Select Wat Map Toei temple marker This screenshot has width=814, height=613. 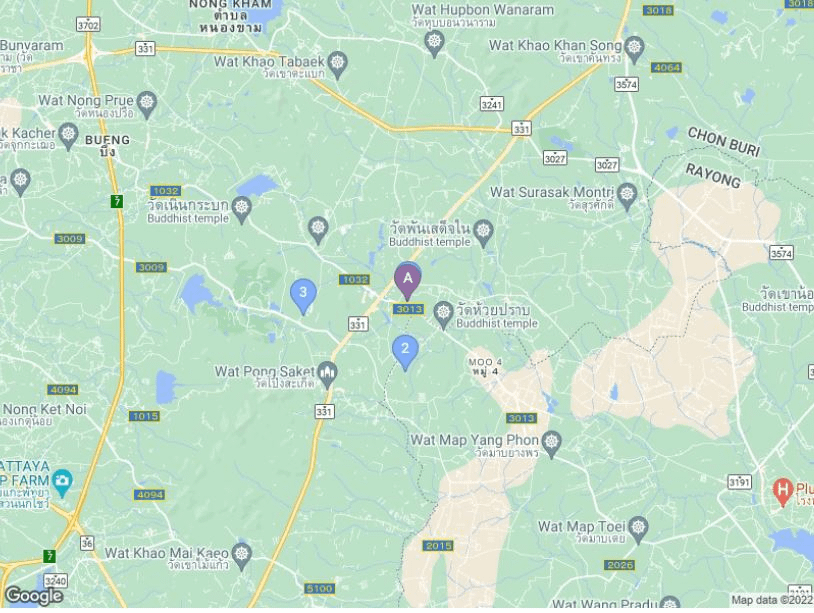coord(639,531)
